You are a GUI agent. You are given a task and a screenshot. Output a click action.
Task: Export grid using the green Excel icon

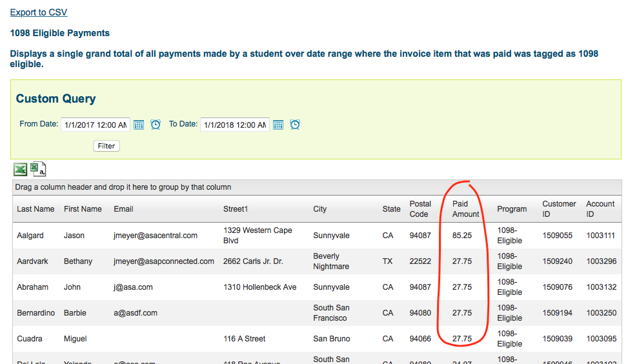click(21, 170)
